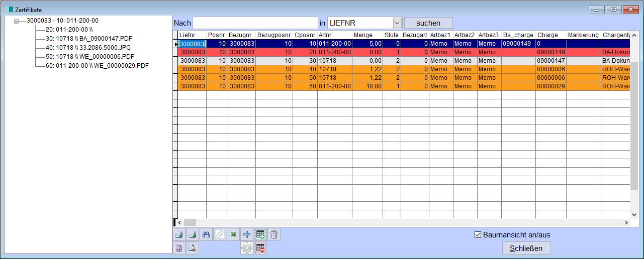Collapse the 3000083 - 10 tree node
This screenshot has height=259, width=644.
(17, 21)
